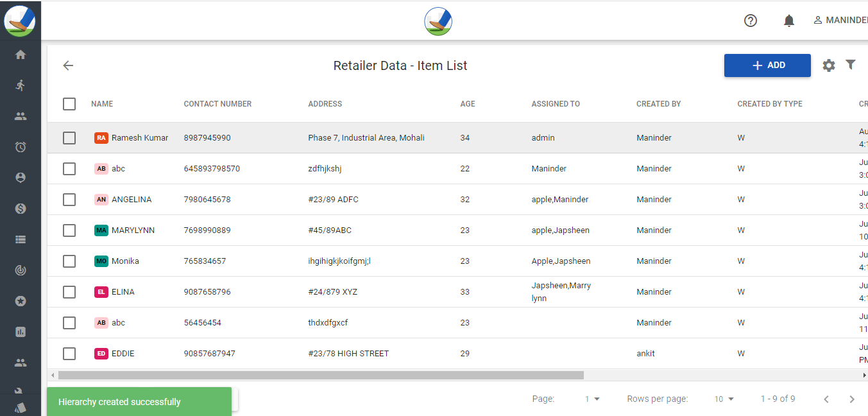
Task: Click address #23/78 HIGH STREET
Action: [x=348, y=354]
